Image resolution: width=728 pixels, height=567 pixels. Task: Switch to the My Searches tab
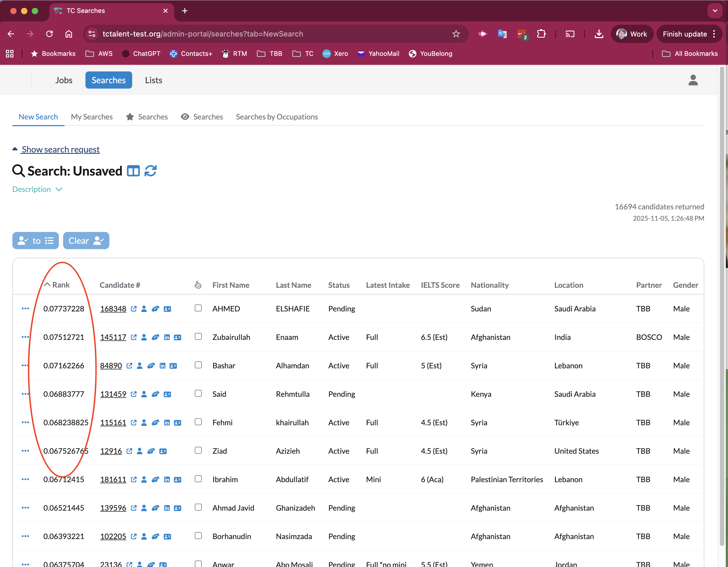92,117
